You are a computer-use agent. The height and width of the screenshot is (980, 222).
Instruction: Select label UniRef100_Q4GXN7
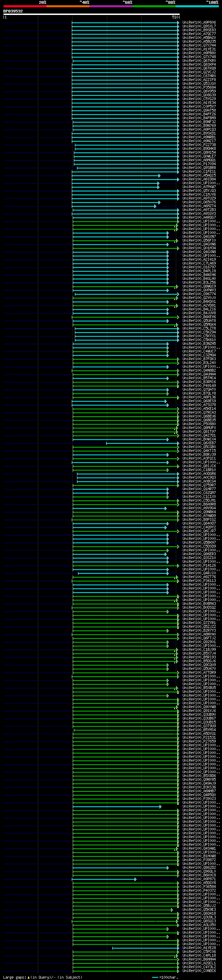click(199, 237)
